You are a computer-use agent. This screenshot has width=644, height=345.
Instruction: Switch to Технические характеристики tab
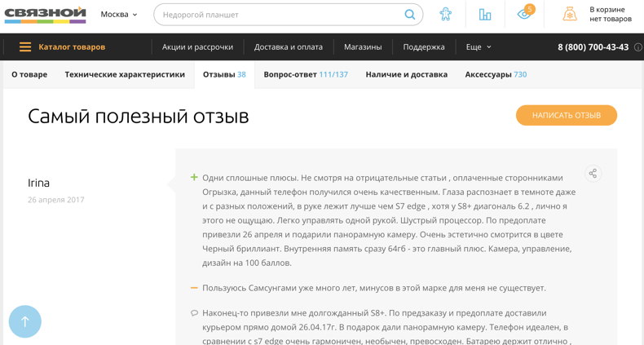tap(125, 74)
